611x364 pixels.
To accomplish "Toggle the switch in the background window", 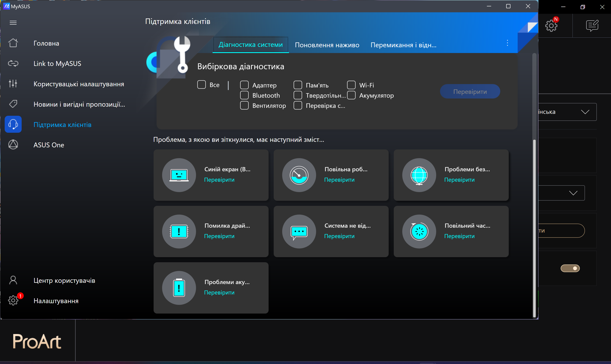I will click(x=570, y=268).
